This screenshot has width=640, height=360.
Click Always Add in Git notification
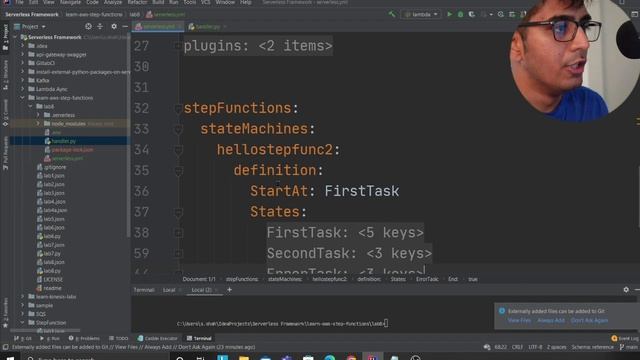point(551,320)
